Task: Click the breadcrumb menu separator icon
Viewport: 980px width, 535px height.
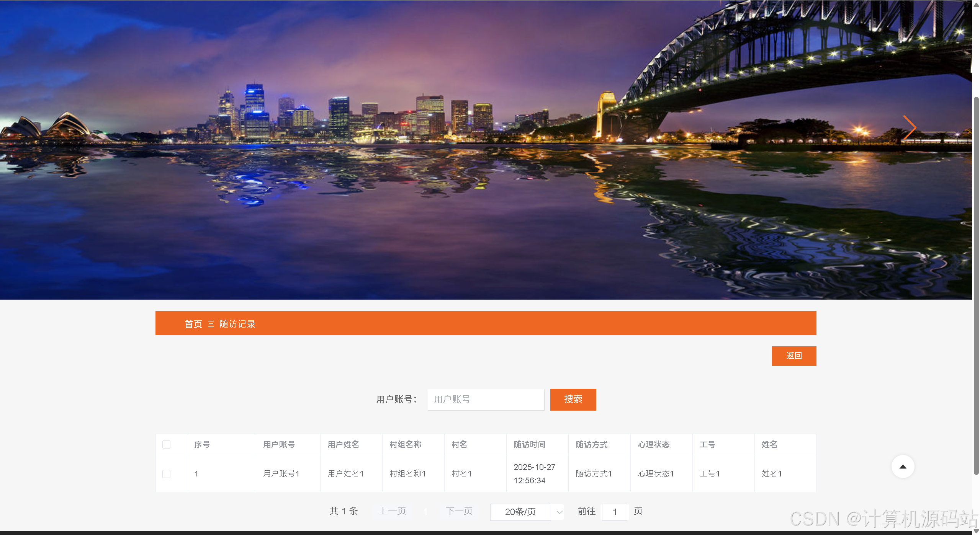Action: click(211, 324)
